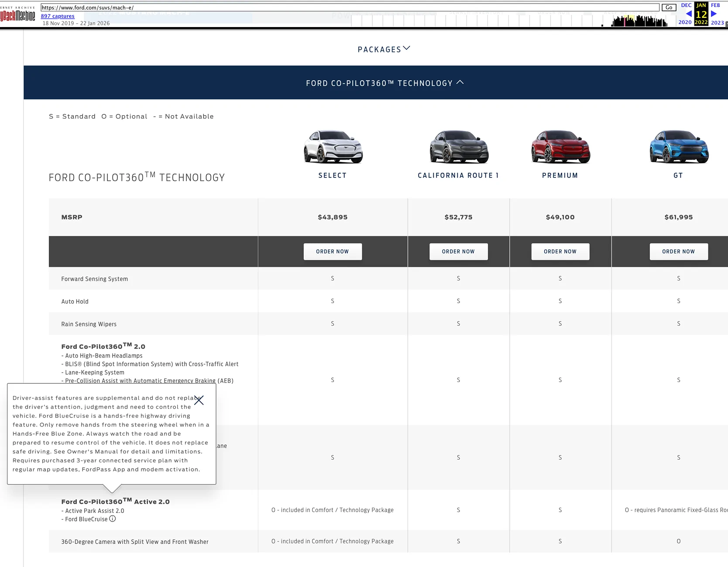Click the CALIFORNIA ROUTE 1 trim heading
The height and width of the screenshot is (567, 728).
pyautogui.click(x=458, y=175)
